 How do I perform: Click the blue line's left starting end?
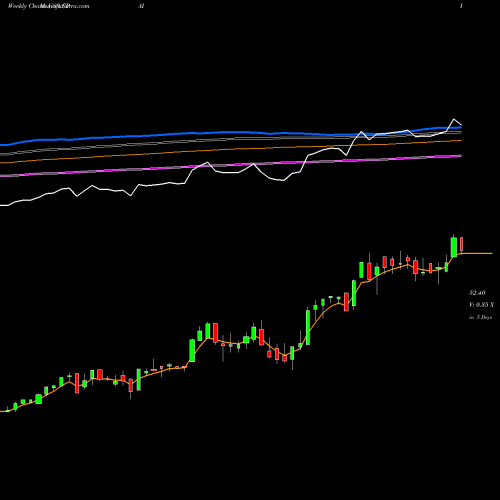tap(3, 145)
